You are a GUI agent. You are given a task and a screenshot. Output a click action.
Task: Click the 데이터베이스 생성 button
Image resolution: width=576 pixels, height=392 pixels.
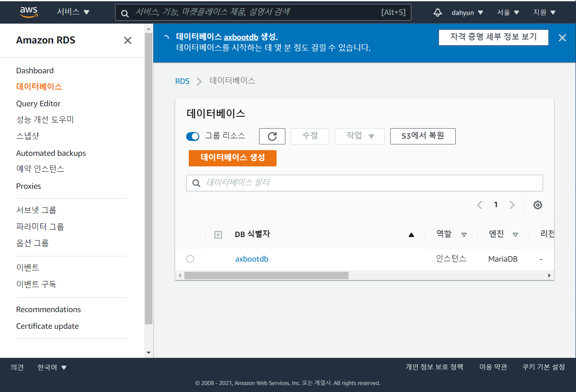tap(233, 158)
